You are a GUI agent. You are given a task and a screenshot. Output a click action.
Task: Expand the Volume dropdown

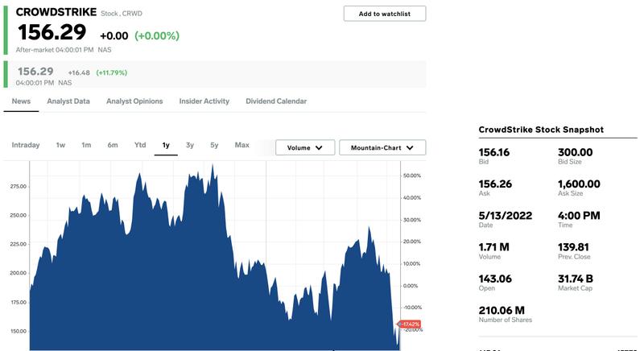[x=305, y=148]
